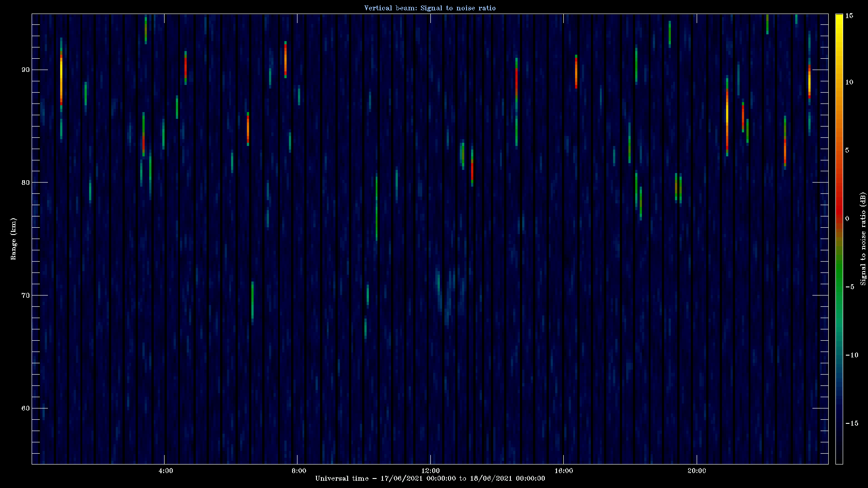Click the yellow echo near 90 km at the day's end
868x488 pixels.
click(809, 81)
